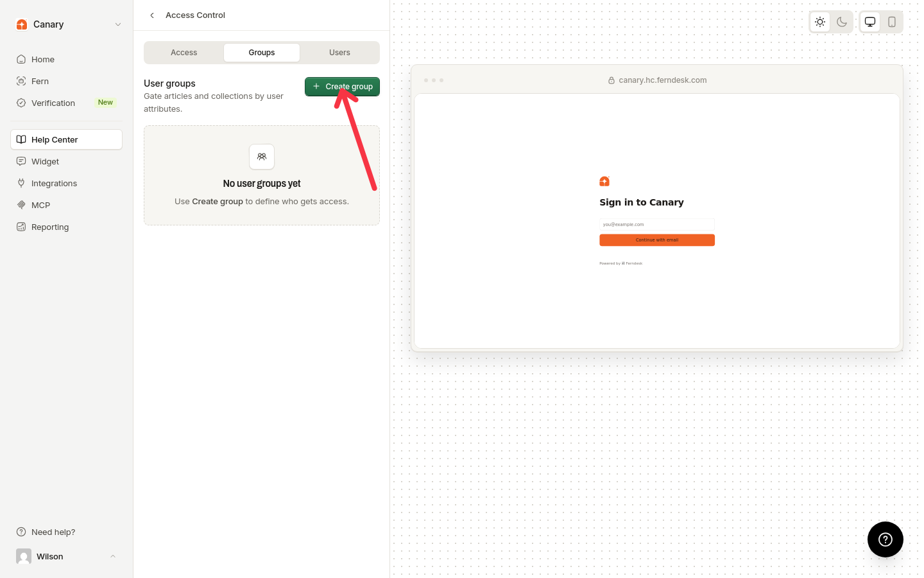Switch preview to desktop view
The height and width of the screenshot is (578, 924).
point(870,22)
